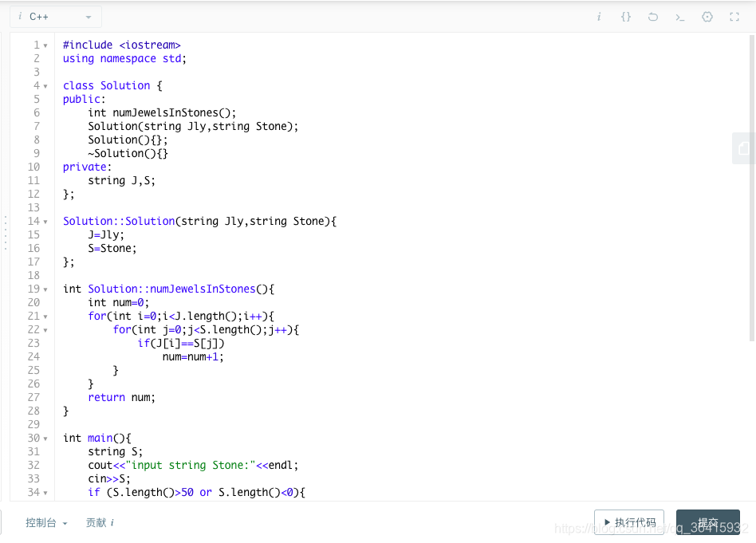Click 'if(J[i]==S[j])' on line 23
Viewport: 756px width, 543px height.
coord(181,344)
